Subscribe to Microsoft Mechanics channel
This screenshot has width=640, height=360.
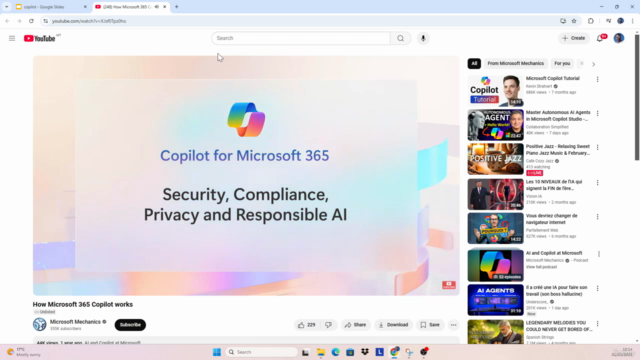pos(130,325)
